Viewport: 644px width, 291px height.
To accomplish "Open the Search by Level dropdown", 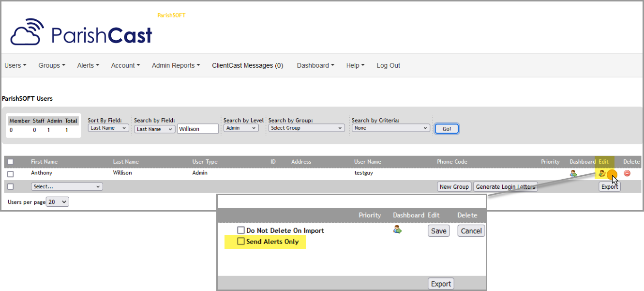I will click(x=241, y=128).
